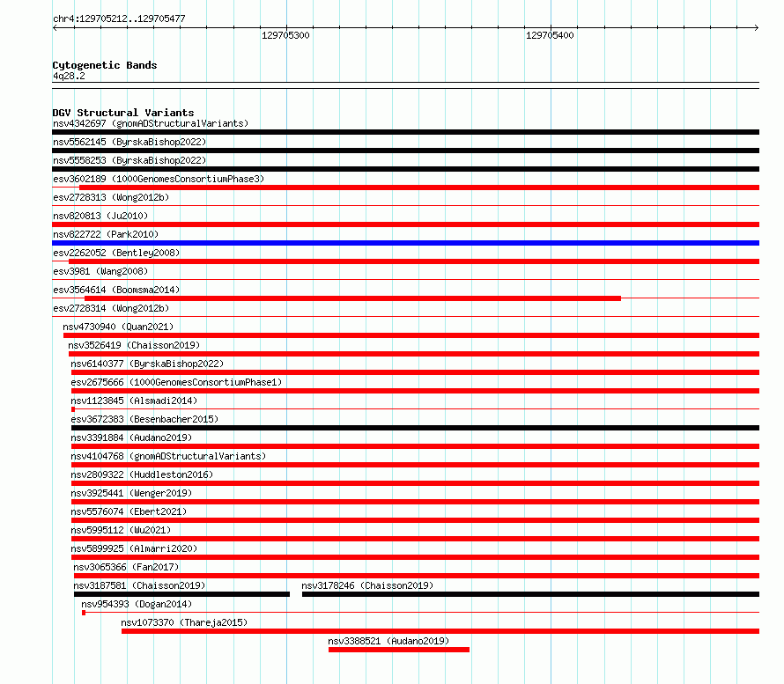Viewport: 784px width, 684px height.
Task: Click the small red nsv1123845 Alsmadi2014 marker
Action: click(x=73, y=409)
